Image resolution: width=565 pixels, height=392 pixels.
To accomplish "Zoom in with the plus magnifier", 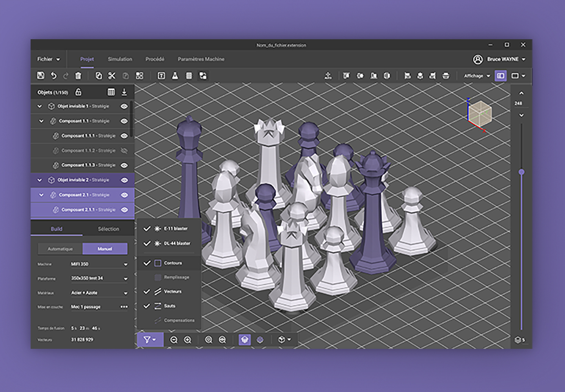I will (x=188, y=340).
